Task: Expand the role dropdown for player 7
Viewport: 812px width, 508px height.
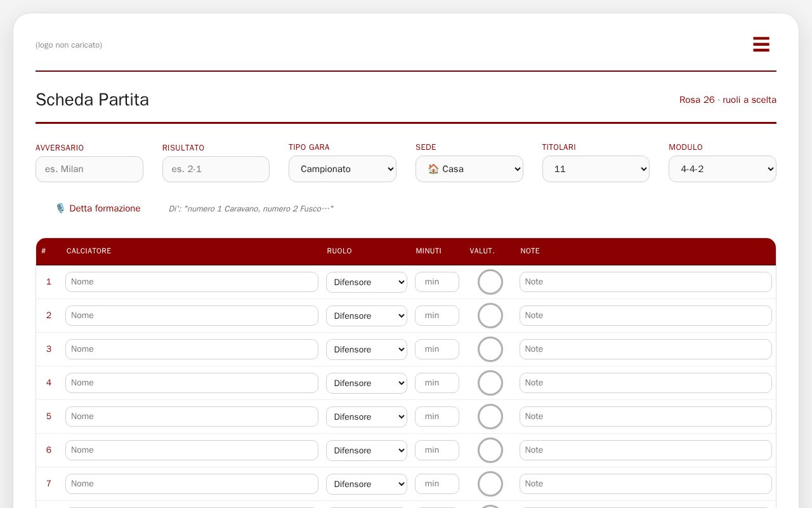Action: pos(367,484)
